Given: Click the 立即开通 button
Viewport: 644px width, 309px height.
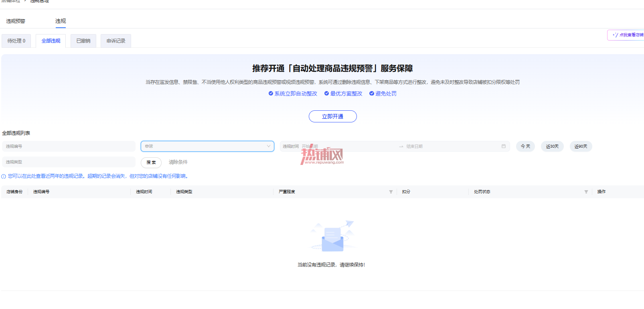Looking at the screenshot, I should (333, 116).
